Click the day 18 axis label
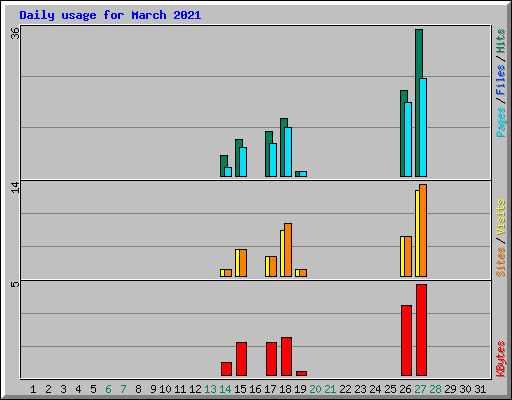Image resolution: width=512 pixels, height=400 pixels. click(x=285, y=389)
